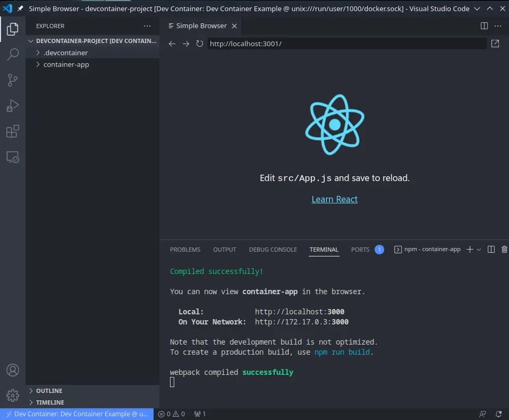This screenshot has height=420, width=509.
Task: Open the Dev Container remote status menu
Action: click(x=77, y=414)
